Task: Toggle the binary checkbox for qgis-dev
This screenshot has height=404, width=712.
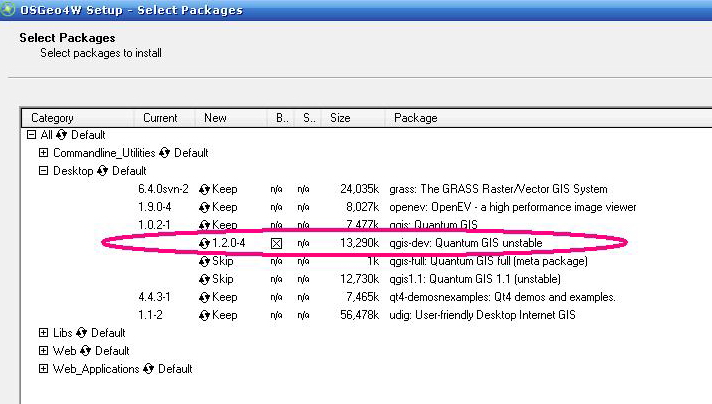Action: point(276,244)
